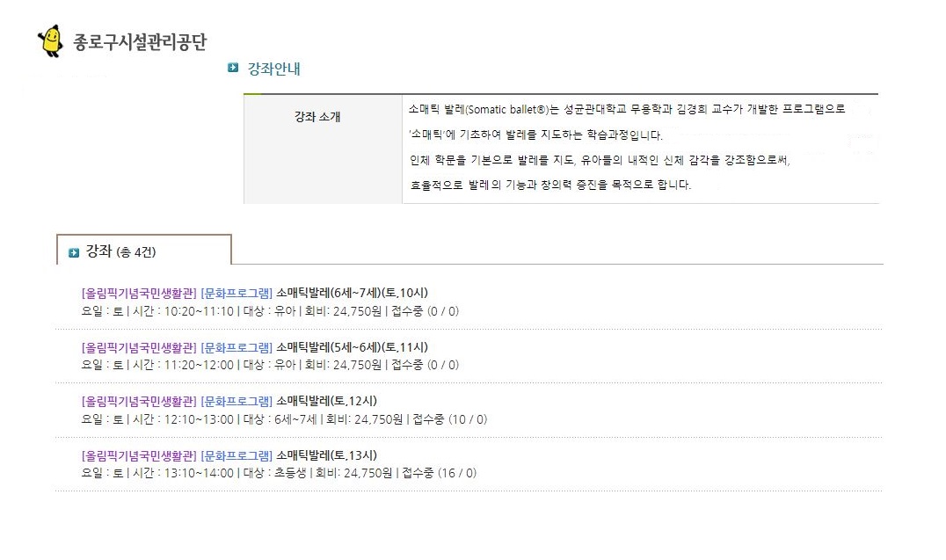Click [문화프로그램] tag in first course
This screenshot has width=946, height=560.
(x=236, y=293)
